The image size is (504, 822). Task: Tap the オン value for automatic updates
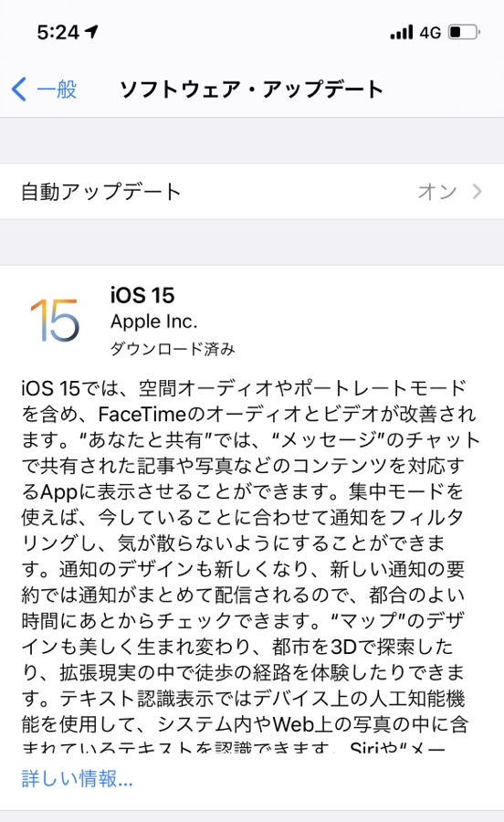coord(437,192)
